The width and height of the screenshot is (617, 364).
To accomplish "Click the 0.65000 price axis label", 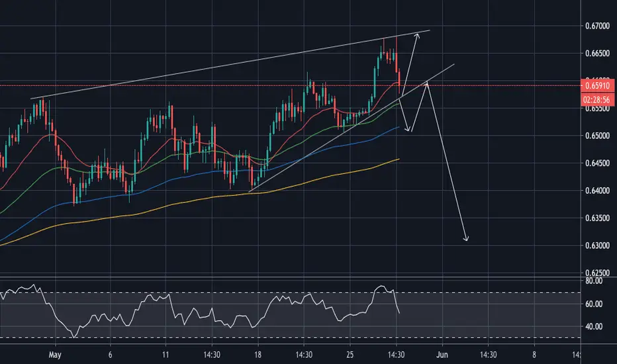I will 597,136.
